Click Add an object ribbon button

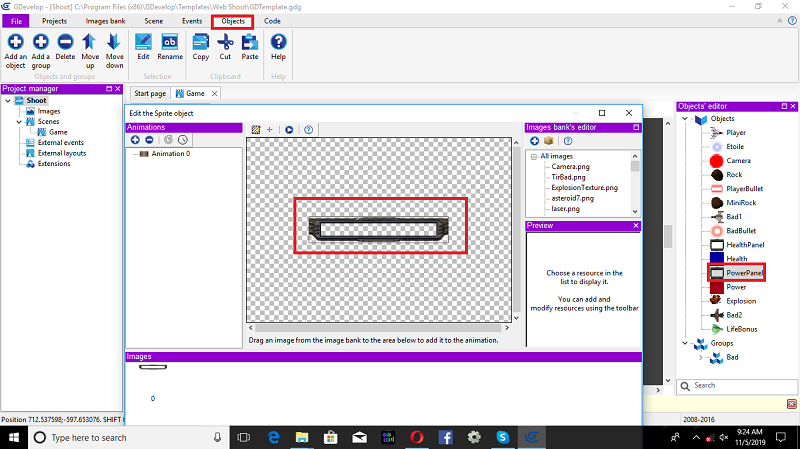pyautogui.click(x=15, y=51)
